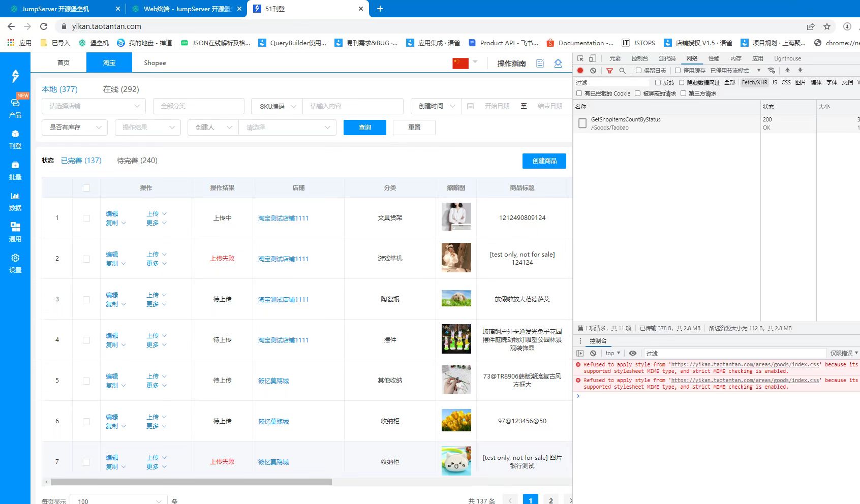Clear the network log icon
860x504 pixels.
click(x=593, y=71)
